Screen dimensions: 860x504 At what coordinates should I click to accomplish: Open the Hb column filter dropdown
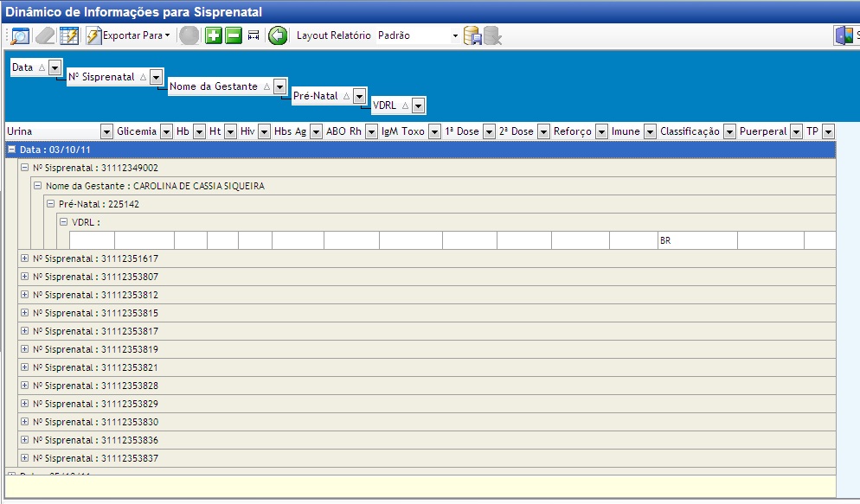tap(199, 131)
